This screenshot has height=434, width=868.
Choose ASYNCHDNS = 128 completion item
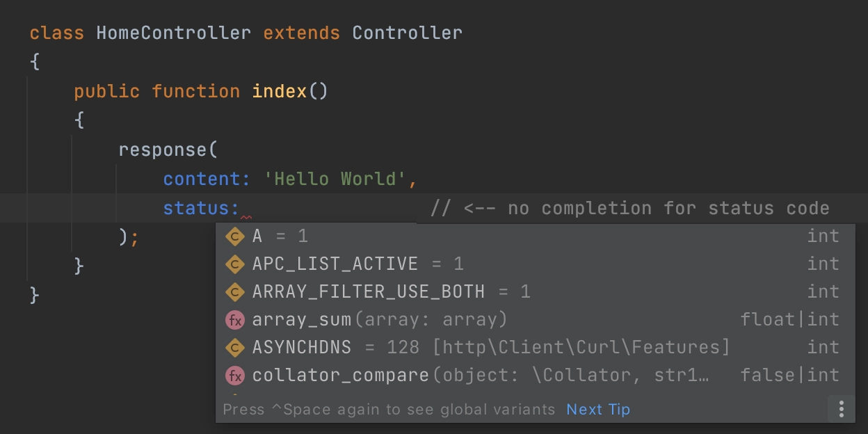533,347
